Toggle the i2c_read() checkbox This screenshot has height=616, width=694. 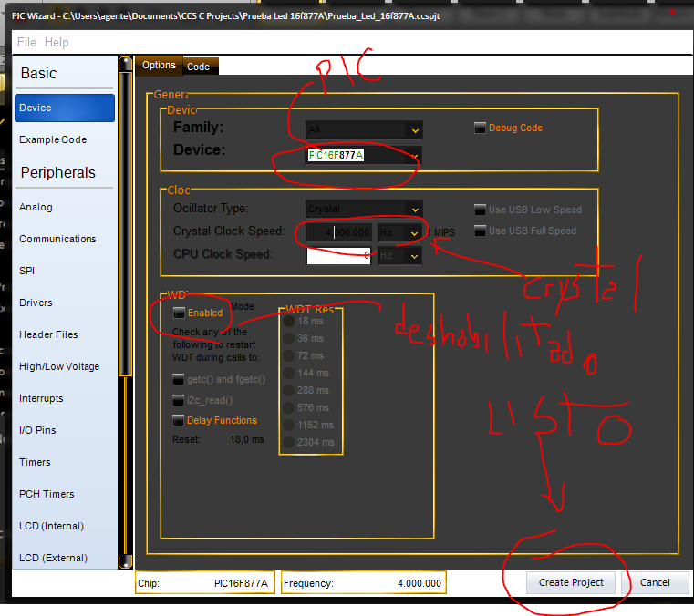178,400
